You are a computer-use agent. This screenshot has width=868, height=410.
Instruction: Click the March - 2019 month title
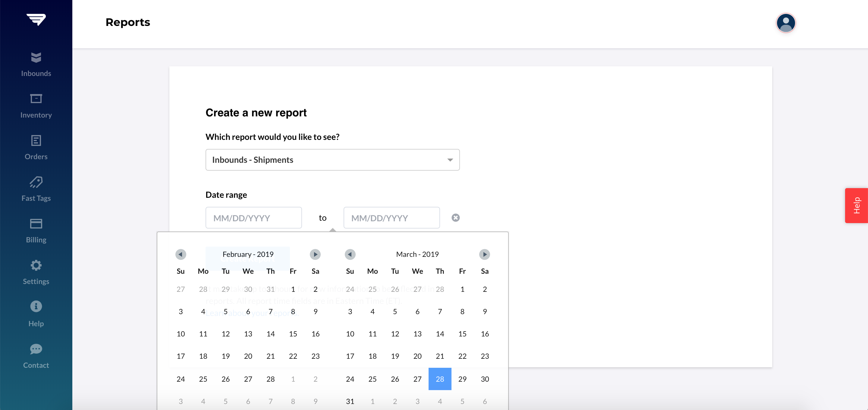pos(417,254)
